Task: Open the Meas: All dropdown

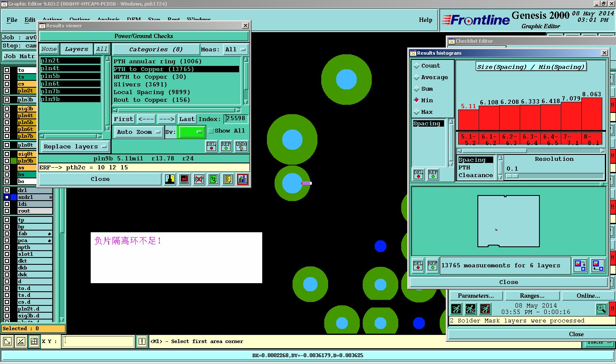Action: point(235,50)
